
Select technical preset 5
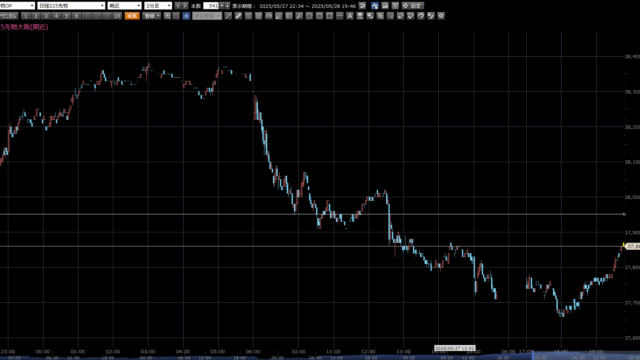(x=67, y=16)
